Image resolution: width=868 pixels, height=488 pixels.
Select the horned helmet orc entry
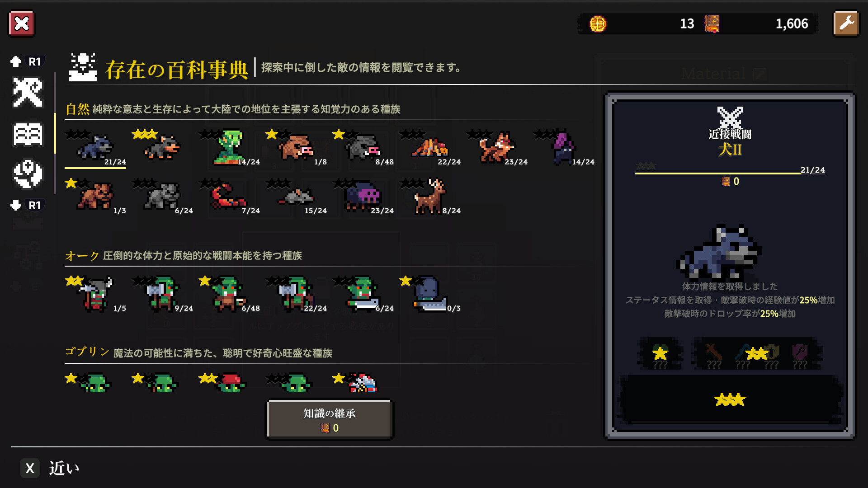coord(96,294)
